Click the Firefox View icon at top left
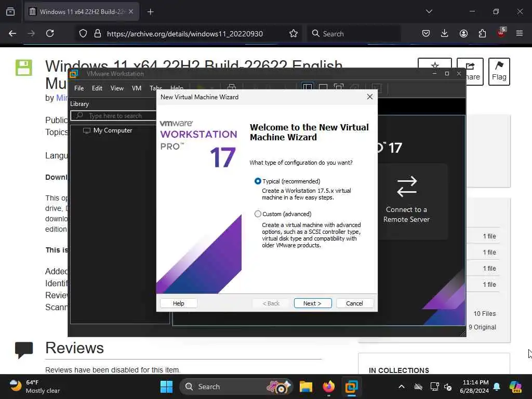532x399 pixels. pos(10,11)
